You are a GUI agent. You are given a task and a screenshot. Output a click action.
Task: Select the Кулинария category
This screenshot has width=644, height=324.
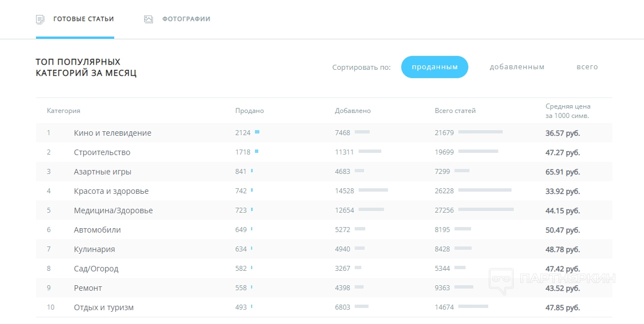94,249
